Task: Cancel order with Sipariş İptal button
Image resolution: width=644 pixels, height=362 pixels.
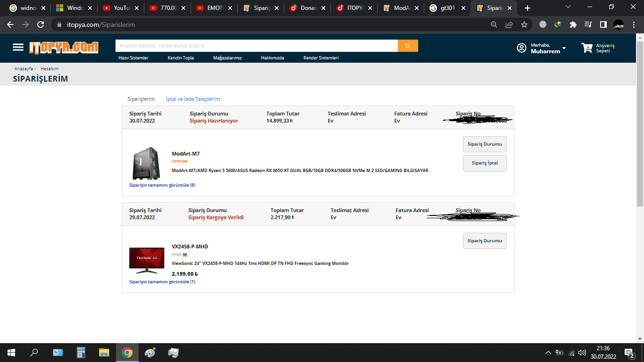Action: (485, 163)
